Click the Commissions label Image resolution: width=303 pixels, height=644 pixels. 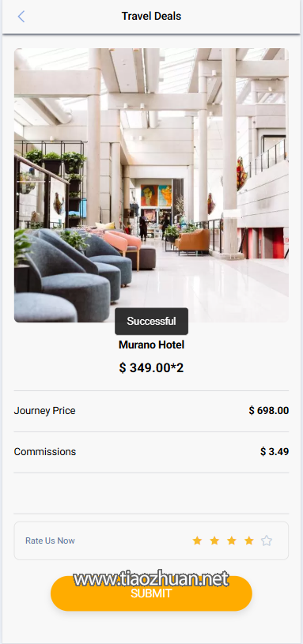pyautogui.click(x=45, y=452)
